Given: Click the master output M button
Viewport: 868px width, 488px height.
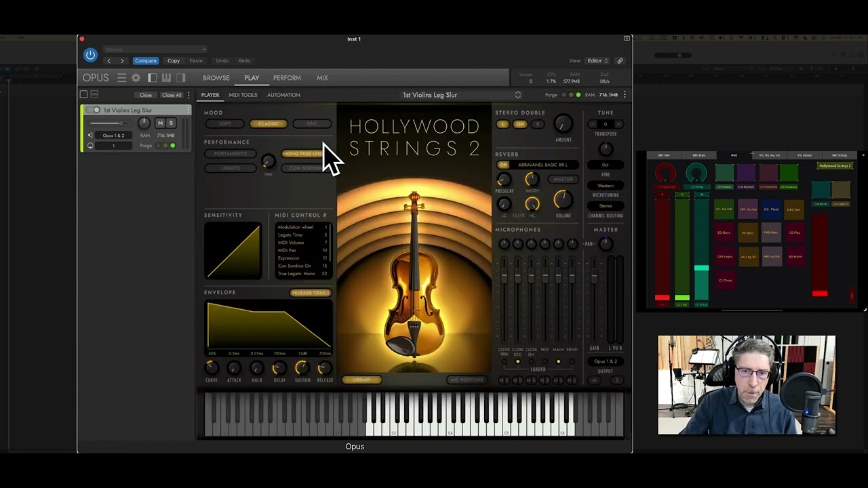Looking at the screenshot, I should pyautogui.click(x=594, y=380).
